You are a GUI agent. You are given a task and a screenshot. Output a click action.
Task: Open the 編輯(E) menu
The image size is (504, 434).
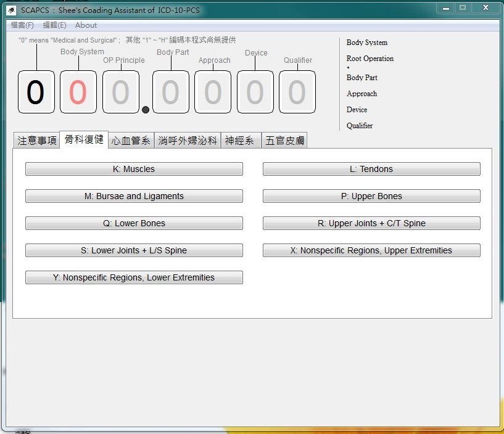pos(54,25)
